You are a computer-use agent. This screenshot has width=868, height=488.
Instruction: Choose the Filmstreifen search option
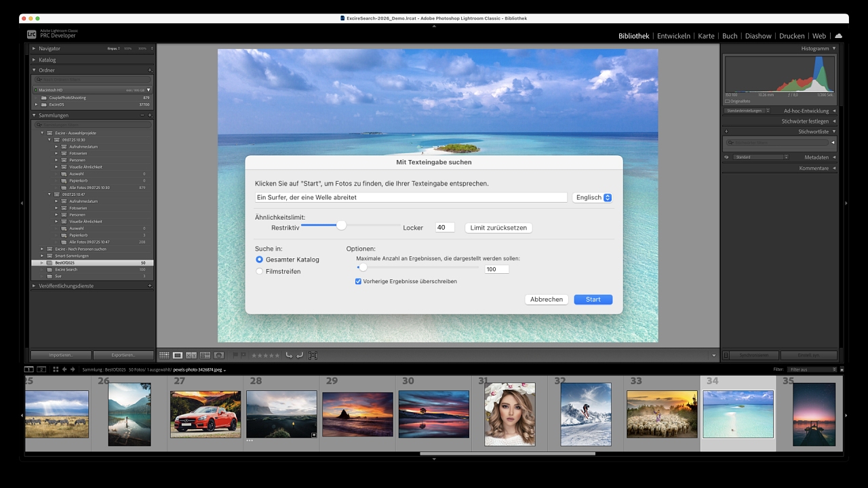[259, 271]
